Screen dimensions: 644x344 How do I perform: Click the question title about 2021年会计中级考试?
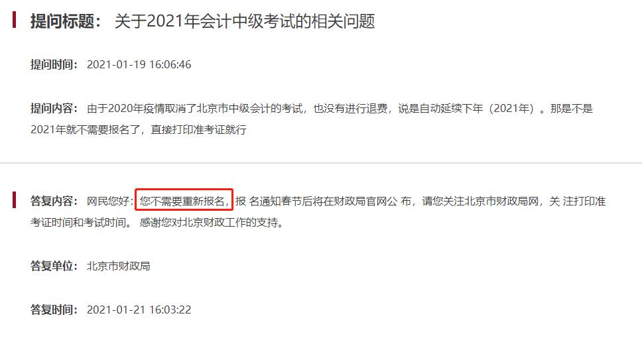(244, 21)
